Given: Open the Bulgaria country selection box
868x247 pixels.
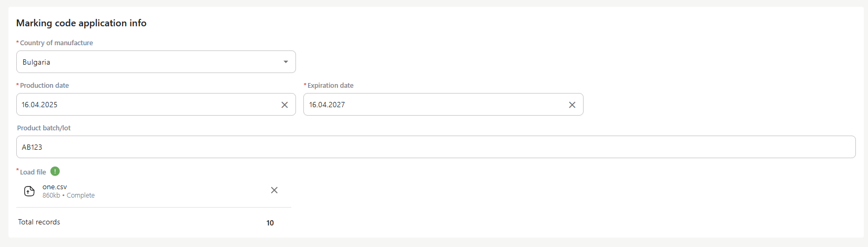Looking at the screenshot, I should pos(156,62).
